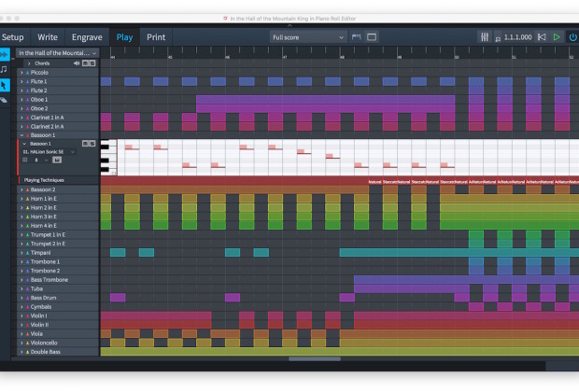Click the Playing Techniques lane label
The image size is (579, 392).
(44, 180)
